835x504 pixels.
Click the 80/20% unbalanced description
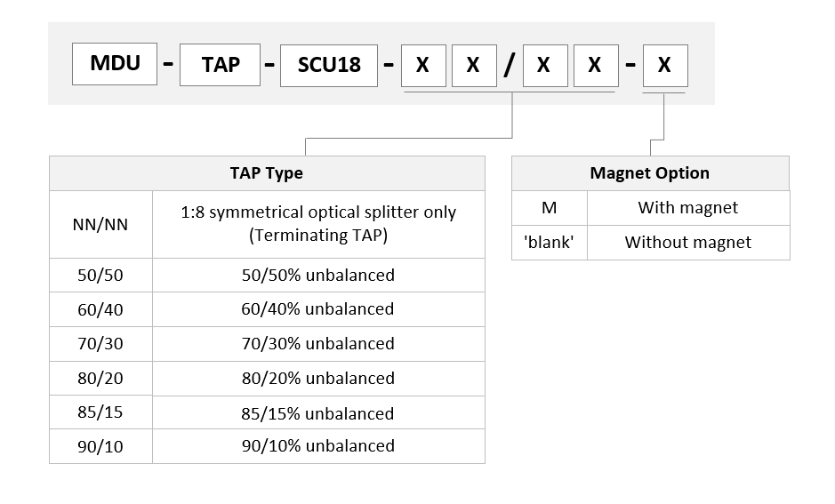[318, 379]
